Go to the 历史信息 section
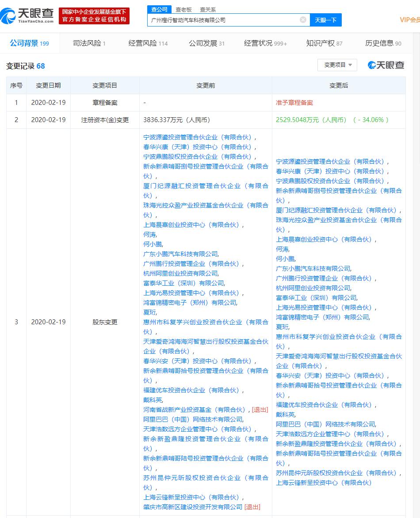Image resolution: width=420 pixels, height=518 pixels. click(x=383, y=43)
